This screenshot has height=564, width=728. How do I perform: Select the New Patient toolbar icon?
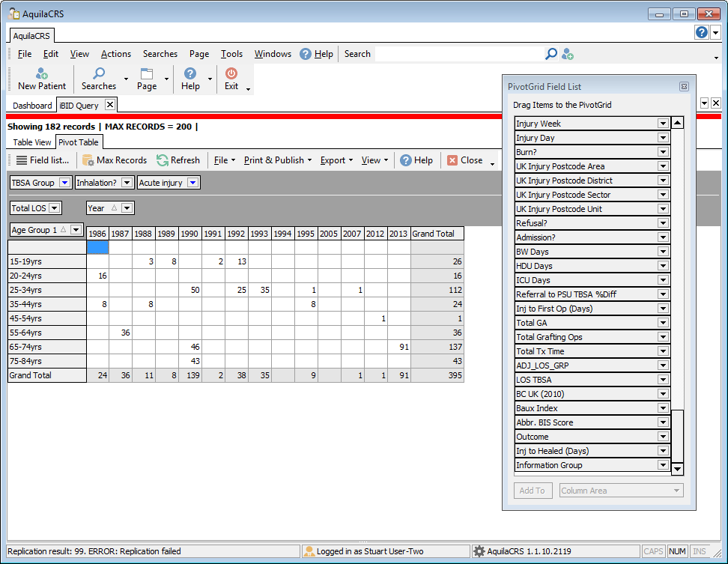pos(40,79)
